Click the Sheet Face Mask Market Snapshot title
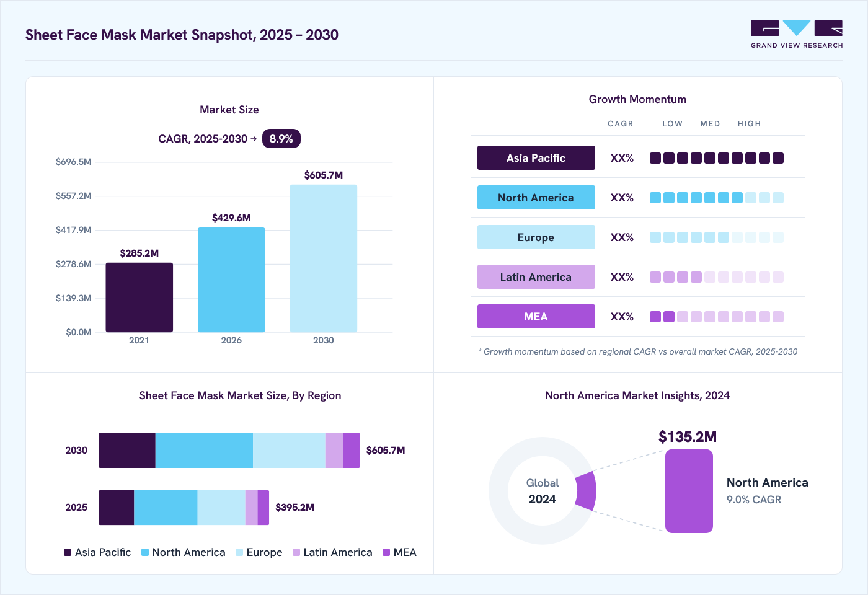This screenshot has height=595, width=868. point(182,35)
